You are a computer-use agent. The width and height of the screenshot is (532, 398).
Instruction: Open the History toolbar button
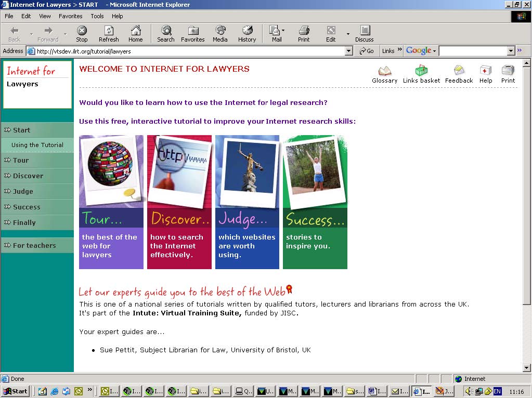tap(247, 34)
